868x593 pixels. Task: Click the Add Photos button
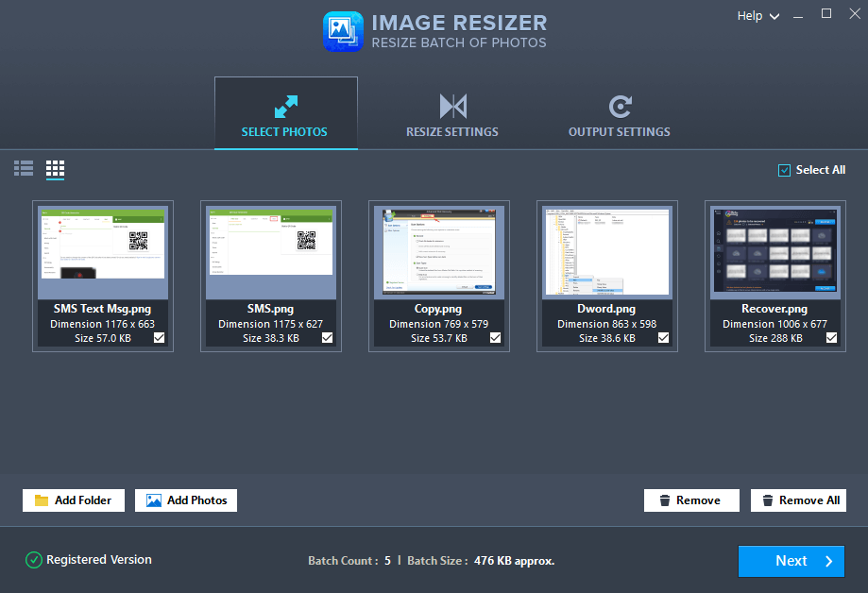point(185,500)
